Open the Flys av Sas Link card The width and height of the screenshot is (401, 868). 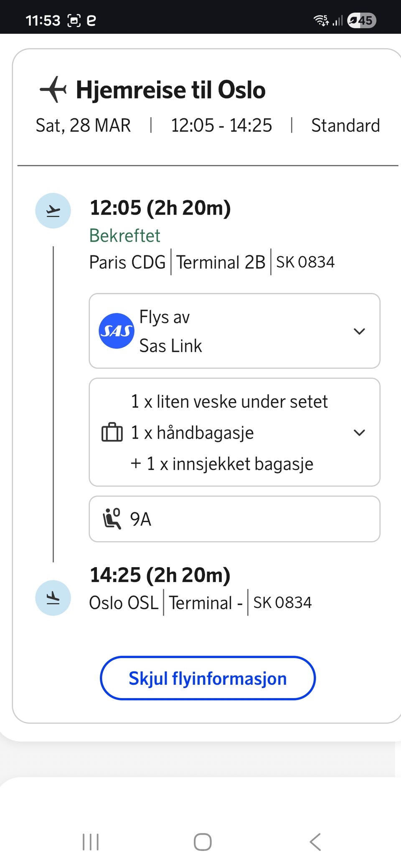[x=234, y=331]
